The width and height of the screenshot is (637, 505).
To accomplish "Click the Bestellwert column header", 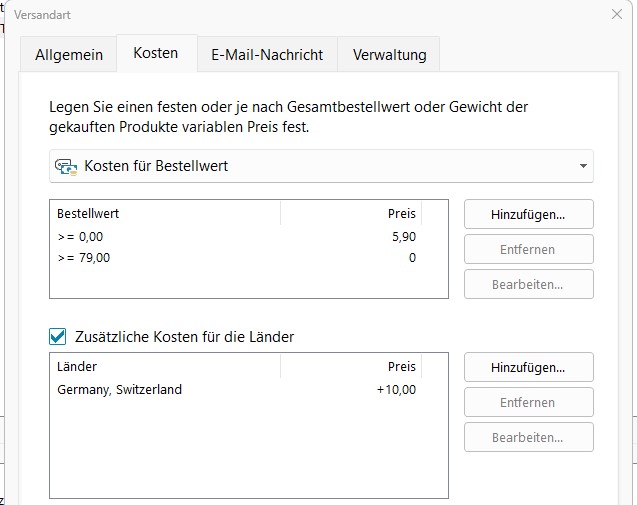I will [x=165, y=214].
